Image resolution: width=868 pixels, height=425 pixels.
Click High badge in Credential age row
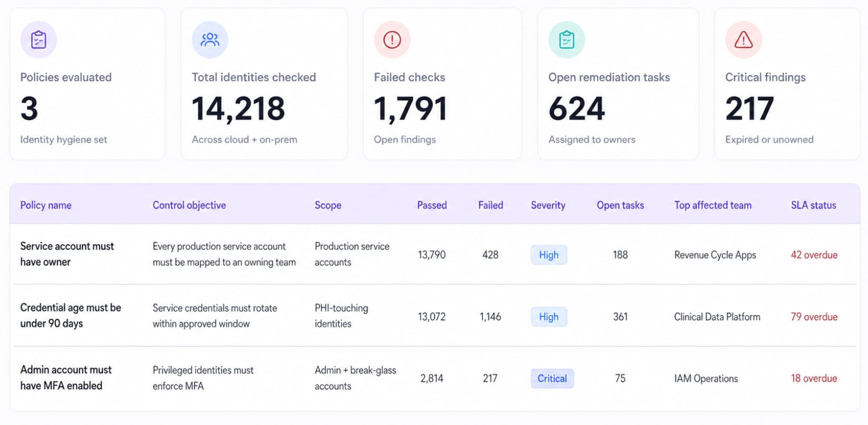click(x=549, y=317)
